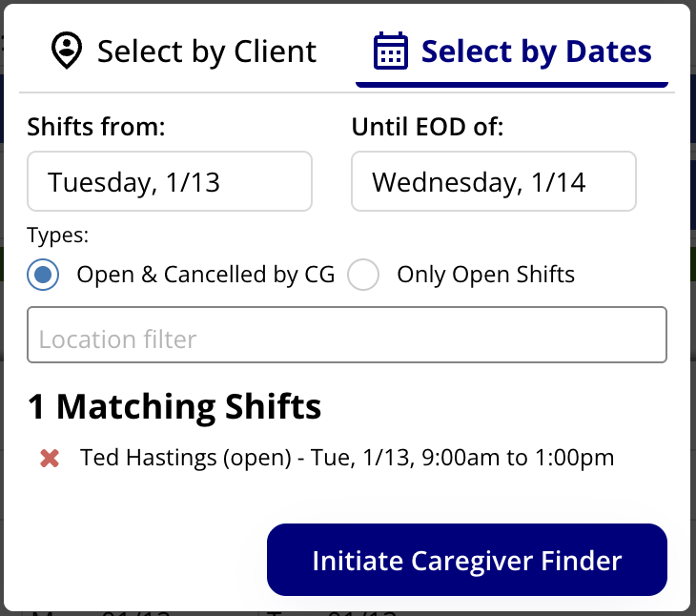Select Only Open Shifts radio button

point(363,275)
